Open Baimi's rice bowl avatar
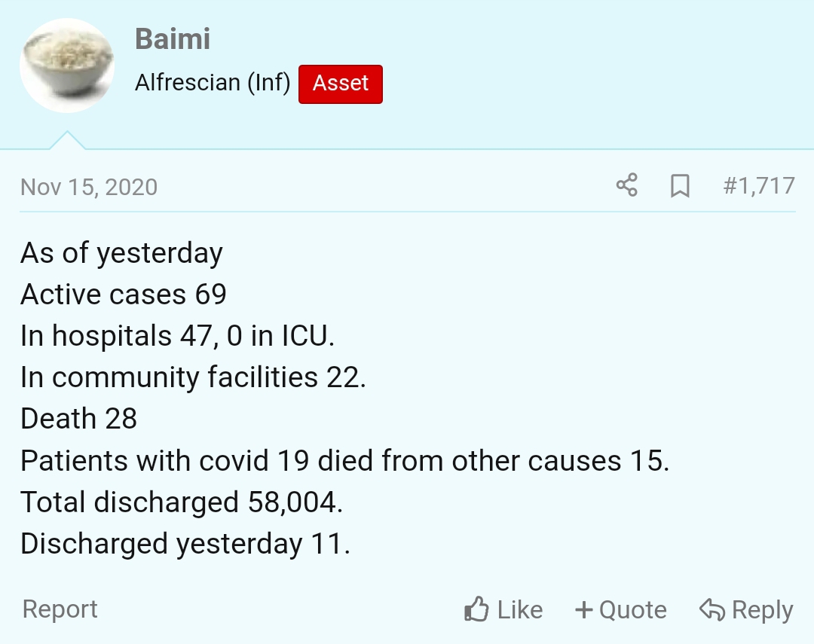814x644 pixels. tap(67, 66)
